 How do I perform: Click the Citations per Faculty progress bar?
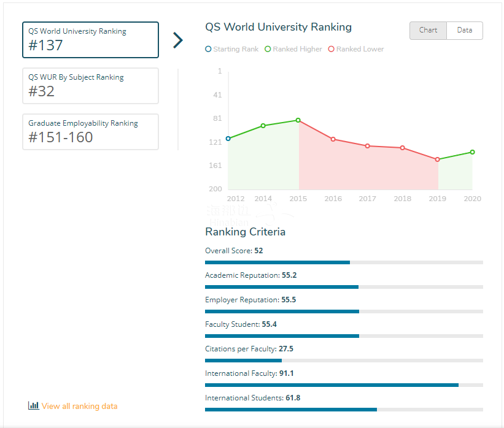tap(344, 361)
